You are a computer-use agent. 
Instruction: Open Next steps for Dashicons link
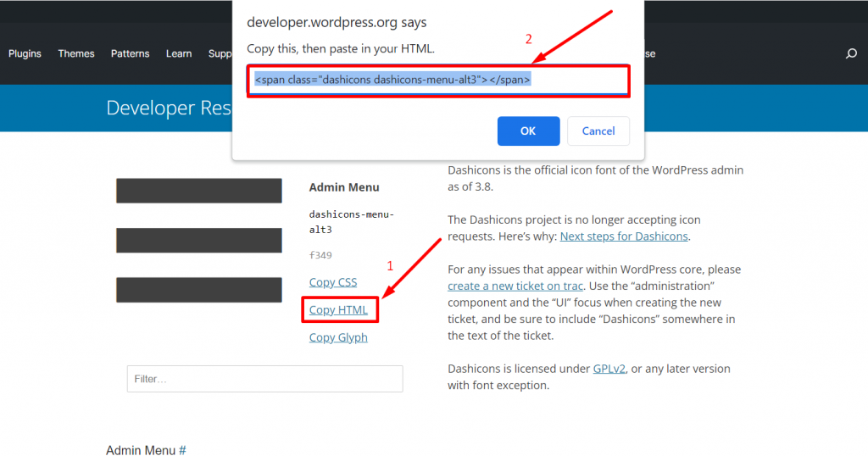pos(624,236)
